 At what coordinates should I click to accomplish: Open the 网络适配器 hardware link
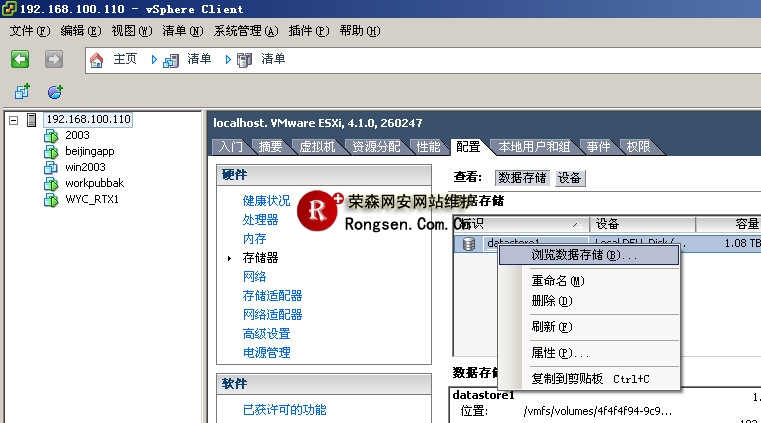(272, 315)
